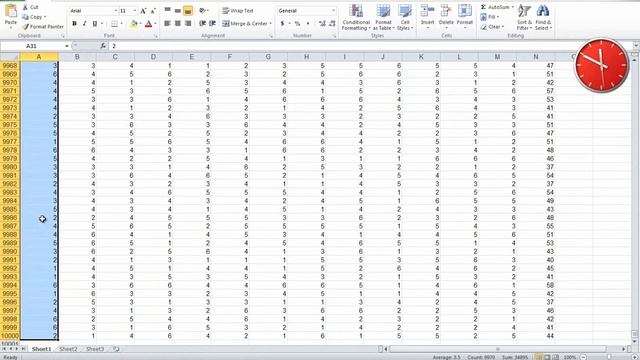
Task: Increase font size with Grow Font
Action: (x=143, y=11)
